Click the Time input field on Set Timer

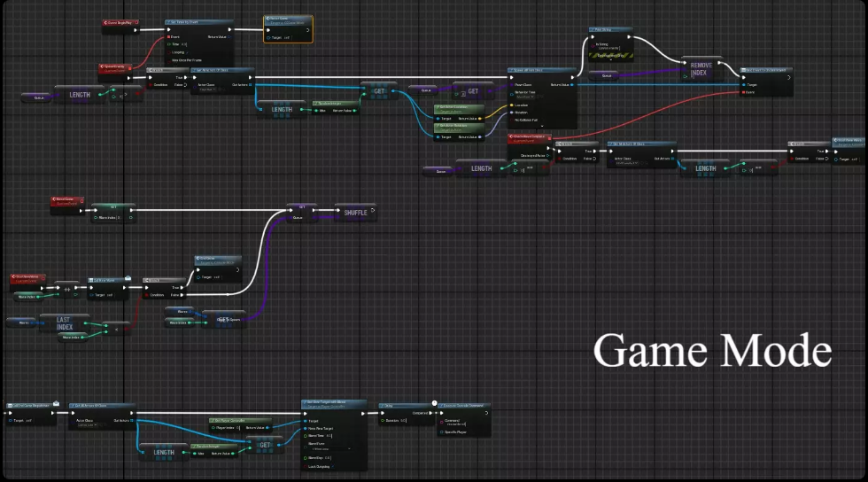click(x=184, y=43)
